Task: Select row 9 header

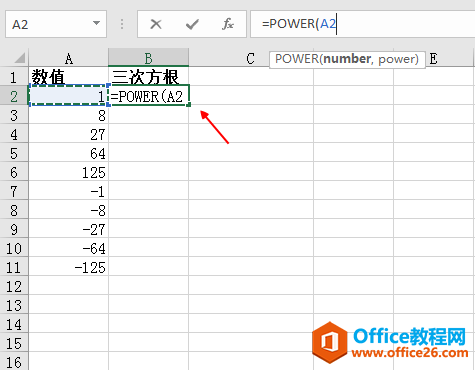Action: point(14,229)
